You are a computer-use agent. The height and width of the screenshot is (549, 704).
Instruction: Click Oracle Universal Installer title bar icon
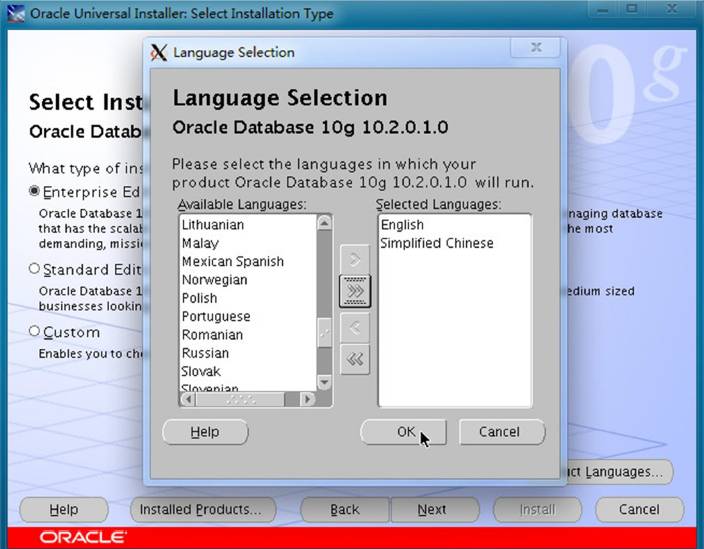pos(16,13)
